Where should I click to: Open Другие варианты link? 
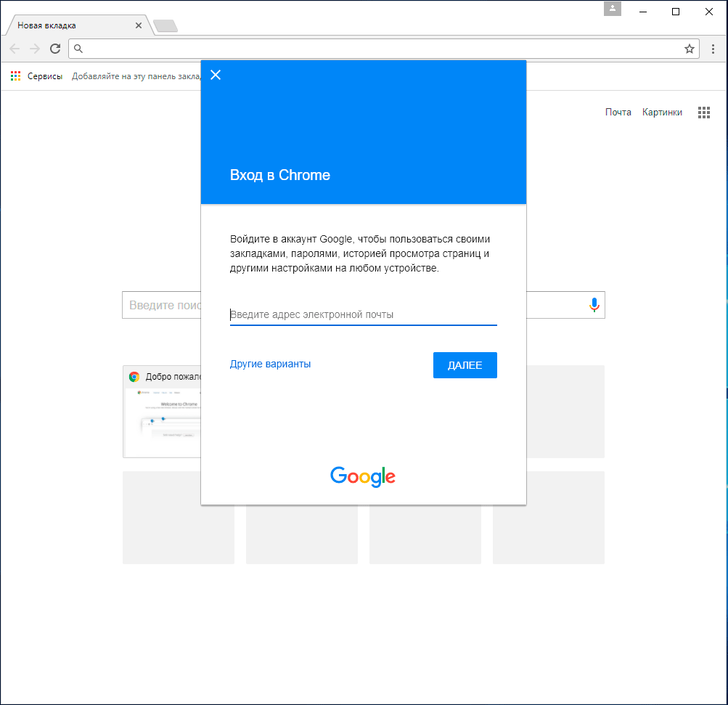tap(270, 364)
